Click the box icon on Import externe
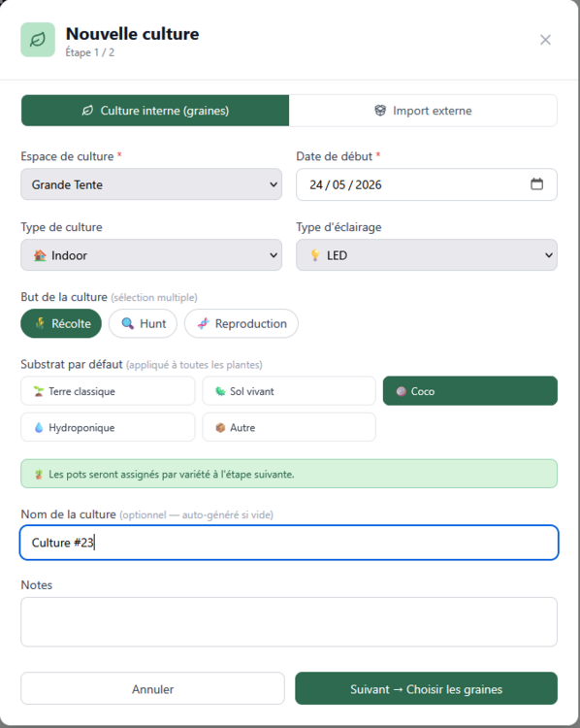 pos(380,111)
